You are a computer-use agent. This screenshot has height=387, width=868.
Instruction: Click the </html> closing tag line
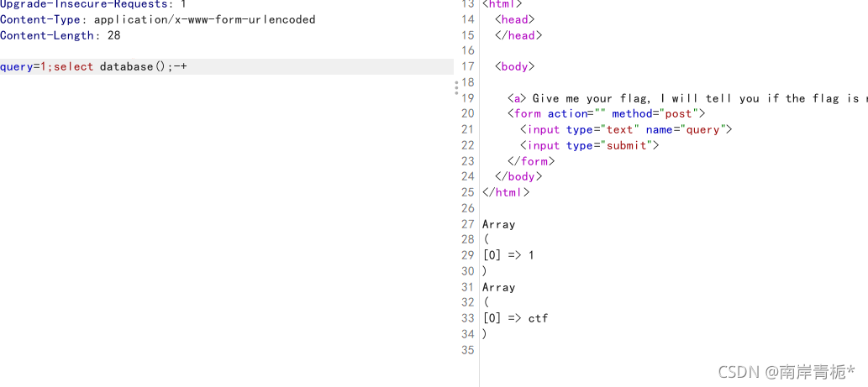506,192
